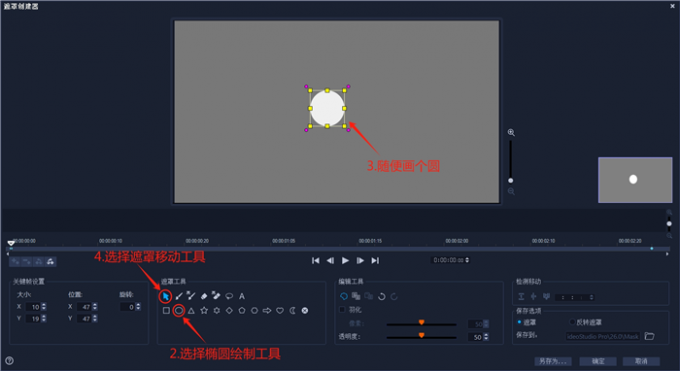Screen dimensions: 680x371
Task: Select the 反转遮罩 radio button
Action: [572, 322]
